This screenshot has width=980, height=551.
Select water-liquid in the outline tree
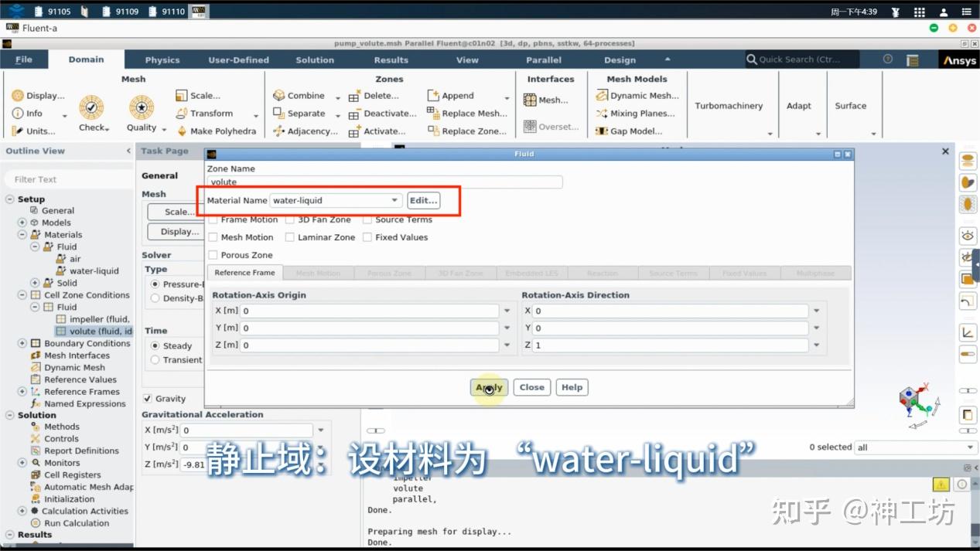(x=94, y=271)
